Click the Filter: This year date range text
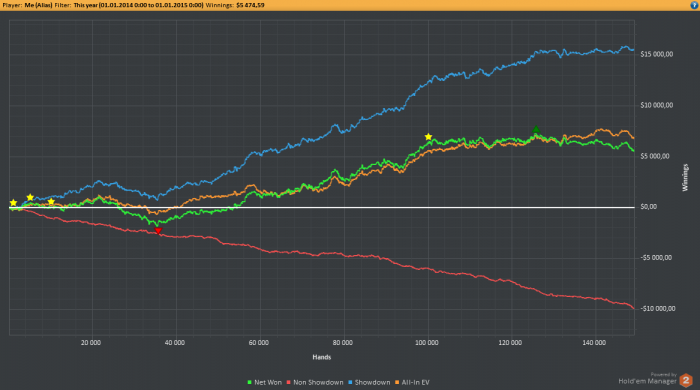This screenshot has width=700, height=390. pyautogui.click(x=129, y=5)
